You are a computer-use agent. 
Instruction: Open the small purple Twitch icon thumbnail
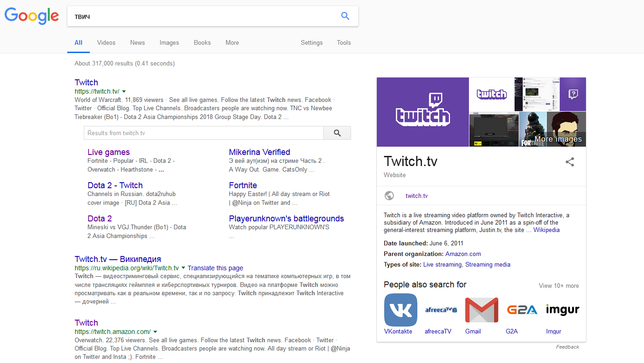click(573, 94)
